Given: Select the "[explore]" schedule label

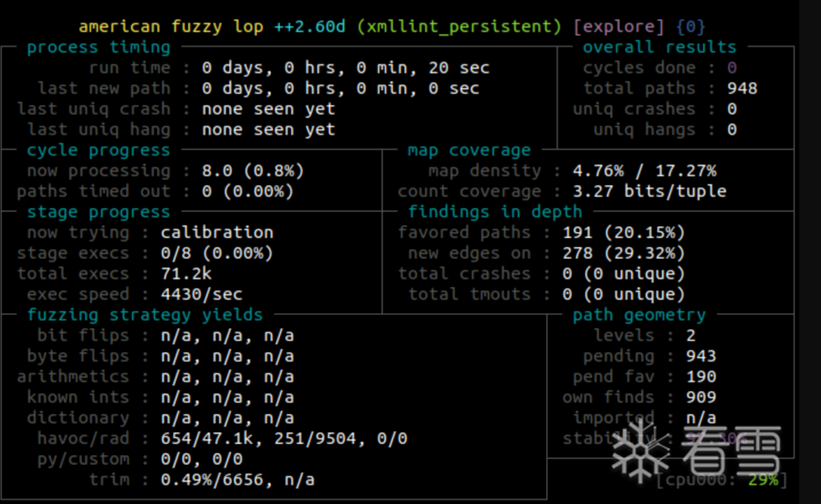Looking at the screenshot, I should coord(619,27).
